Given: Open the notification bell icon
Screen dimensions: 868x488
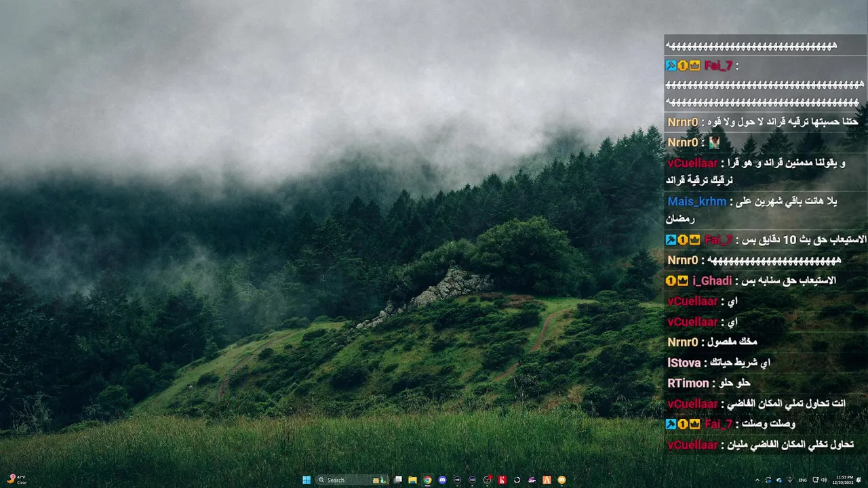Looking at the screenshot, I should click(x=859, y=480).
